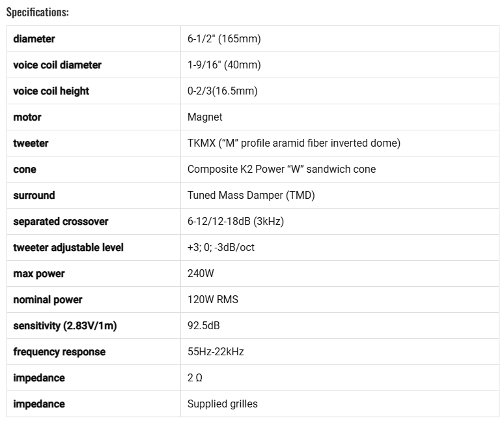Click the 2 Ω impedance value
The image size is (504, 427).
(x=195, y=378)
